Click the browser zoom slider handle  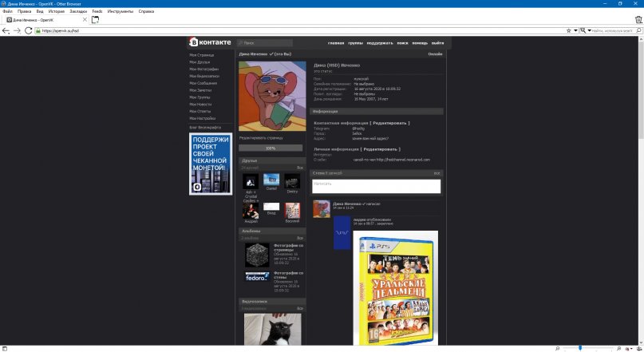(580, 348)
